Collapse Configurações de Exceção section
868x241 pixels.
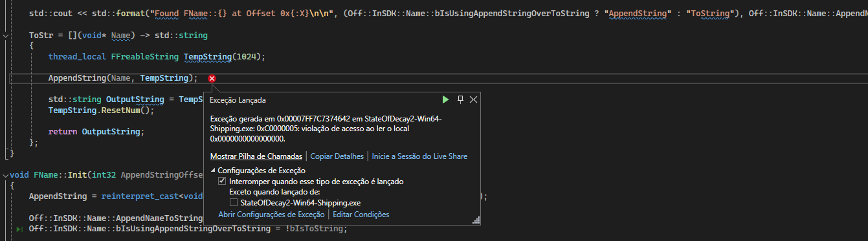tap(214, 171)
